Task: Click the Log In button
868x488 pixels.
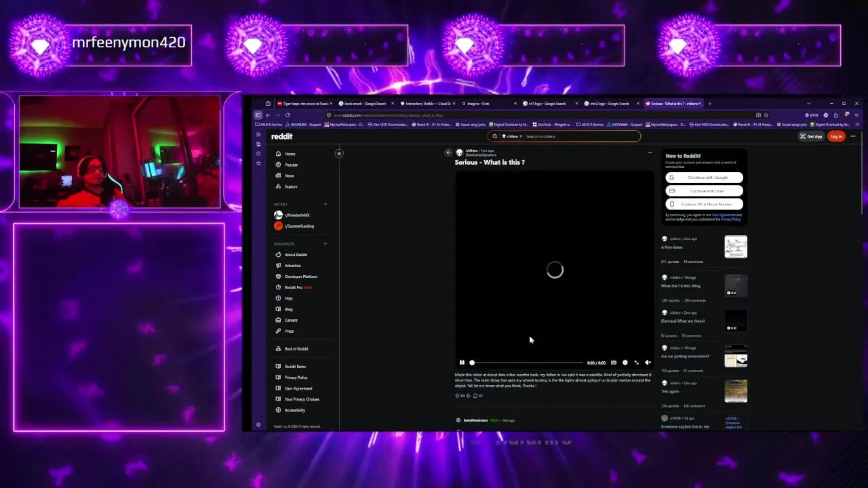Action: coord(836,136)
